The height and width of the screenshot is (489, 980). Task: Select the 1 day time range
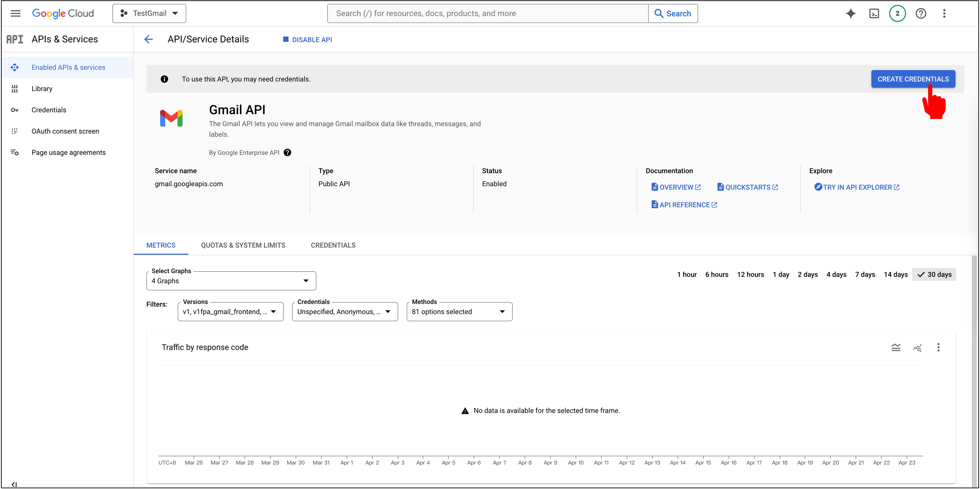(x=781, y=275)
